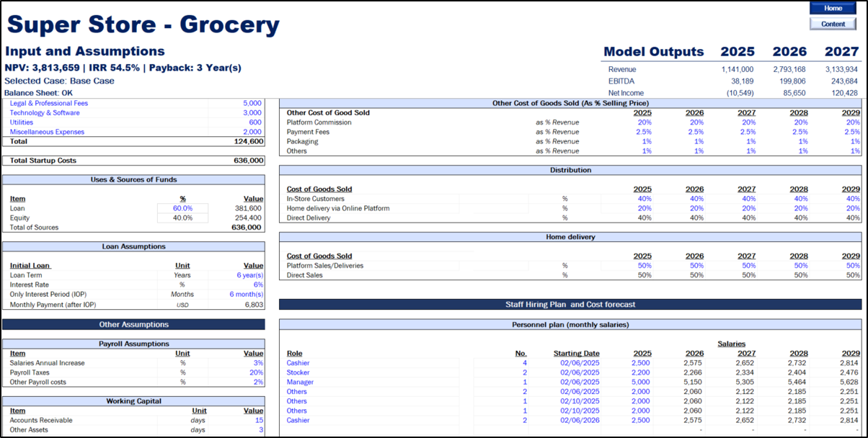Select the Manager 2025 salary 5,000 cell
The width and height of the screenshot is (868, 438).
tap(641, 382)
